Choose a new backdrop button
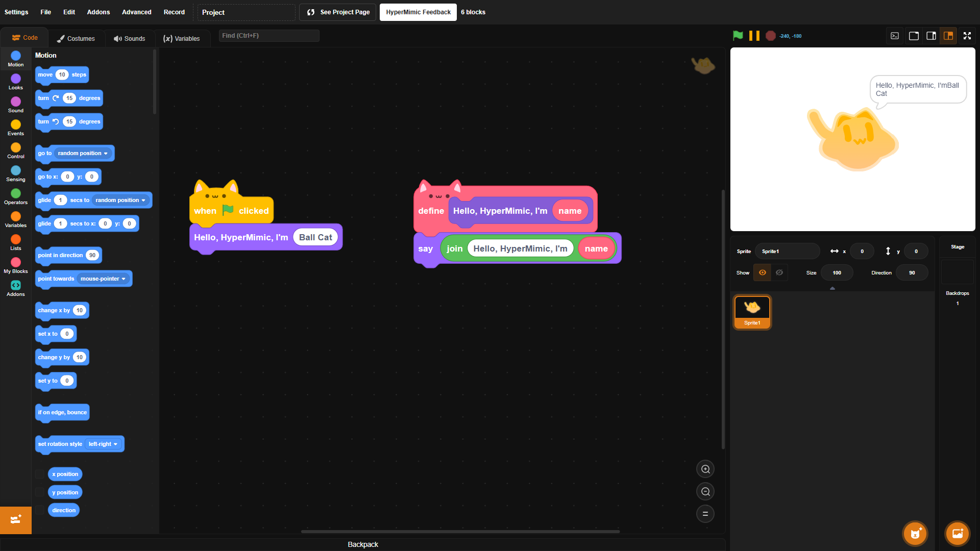The height and width of the screenshot is (551, 980). [958, 534]
